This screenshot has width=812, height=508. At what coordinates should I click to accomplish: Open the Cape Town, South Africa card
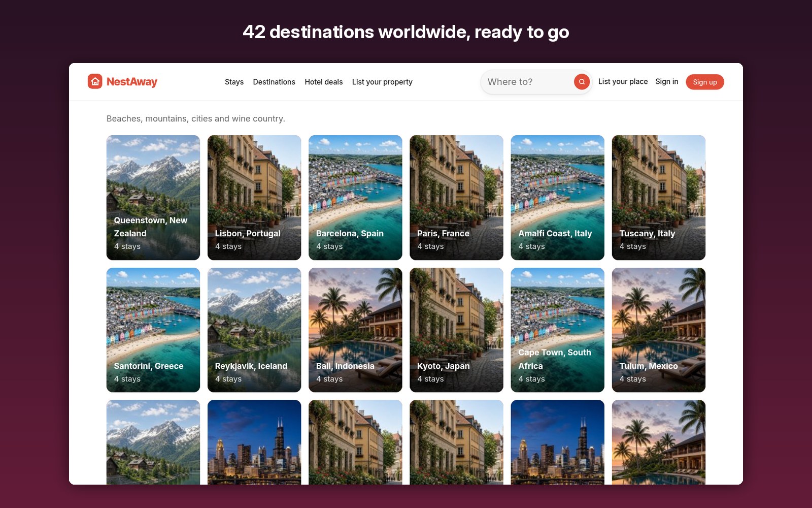(x=557, y=330)
